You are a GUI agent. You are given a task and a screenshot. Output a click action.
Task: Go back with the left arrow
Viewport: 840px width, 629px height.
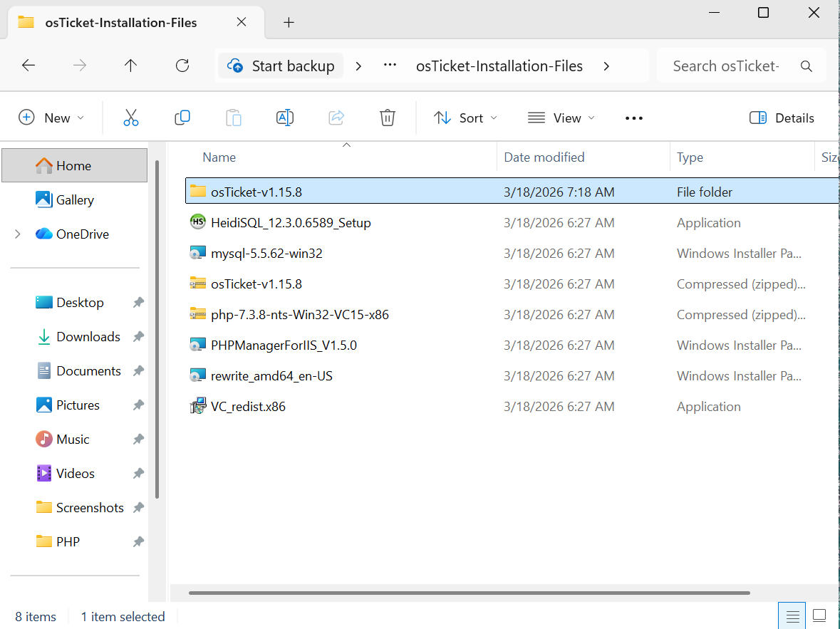tap(28, 66)
